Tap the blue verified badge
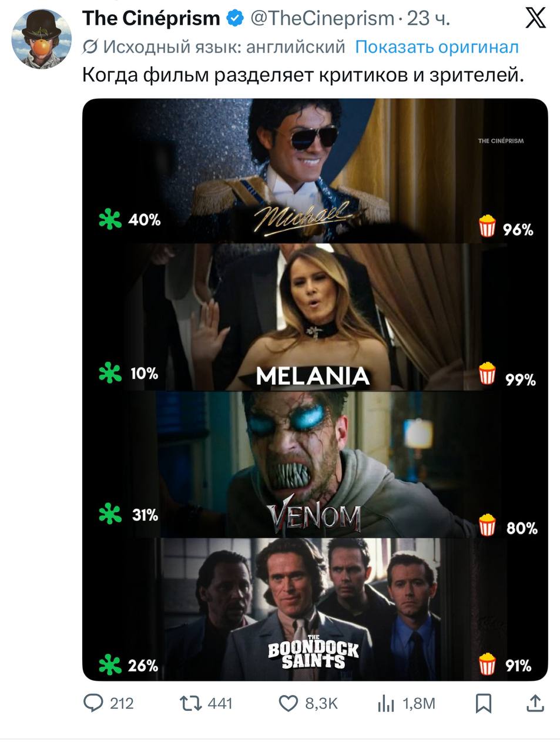 (x=235, y=18)
